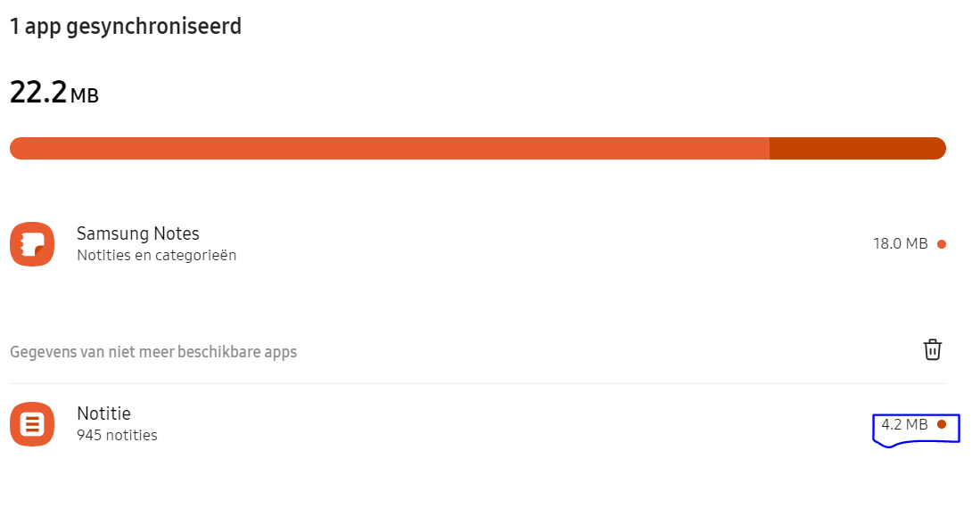Click the blue hand-drawn outline border
Screen dimensions: 980x516
958,429
